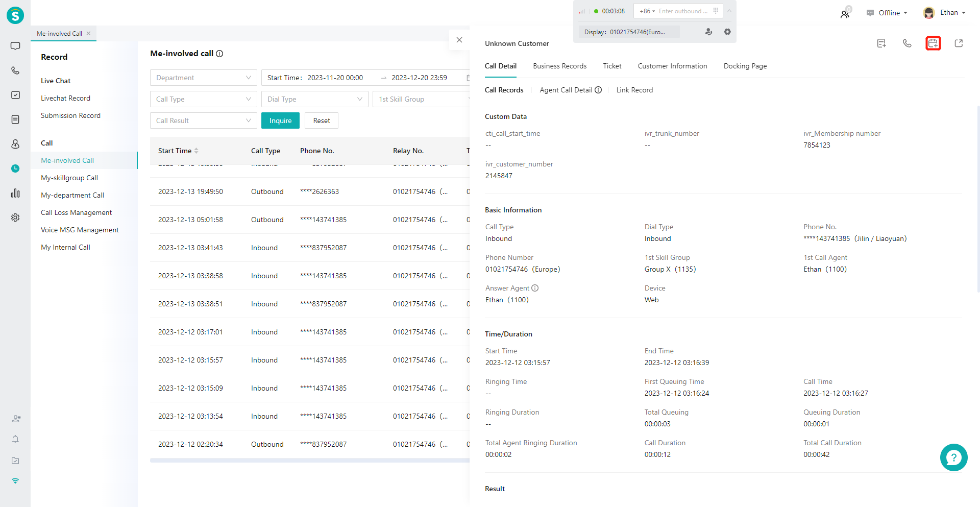Click the calendar add schedule icon

tap(933, 43)
